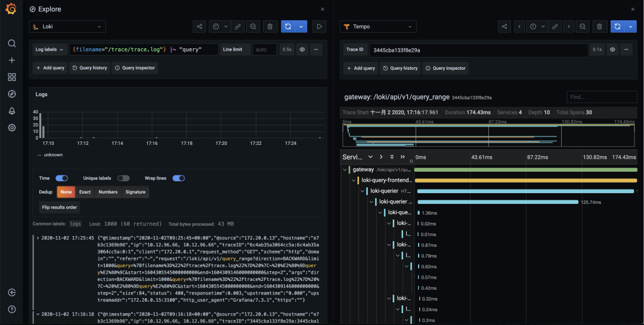
Task: Toggle the Unique labels switch
Action: 123,178
